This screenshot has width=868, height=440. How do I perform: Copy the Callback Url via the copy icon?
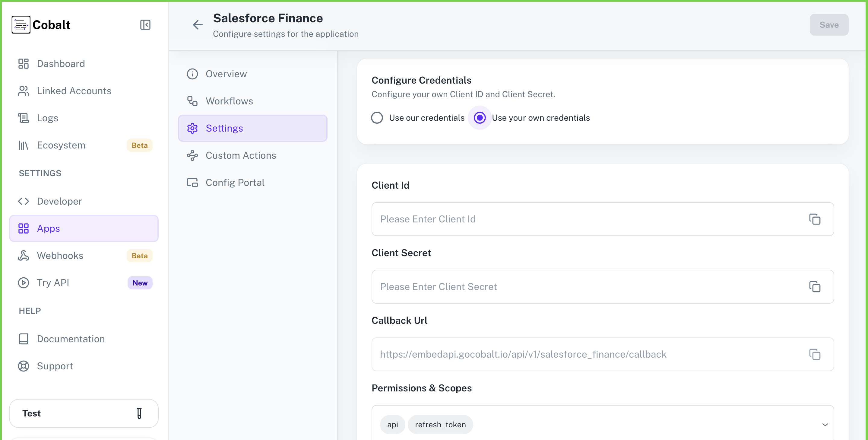click(815, 354)
